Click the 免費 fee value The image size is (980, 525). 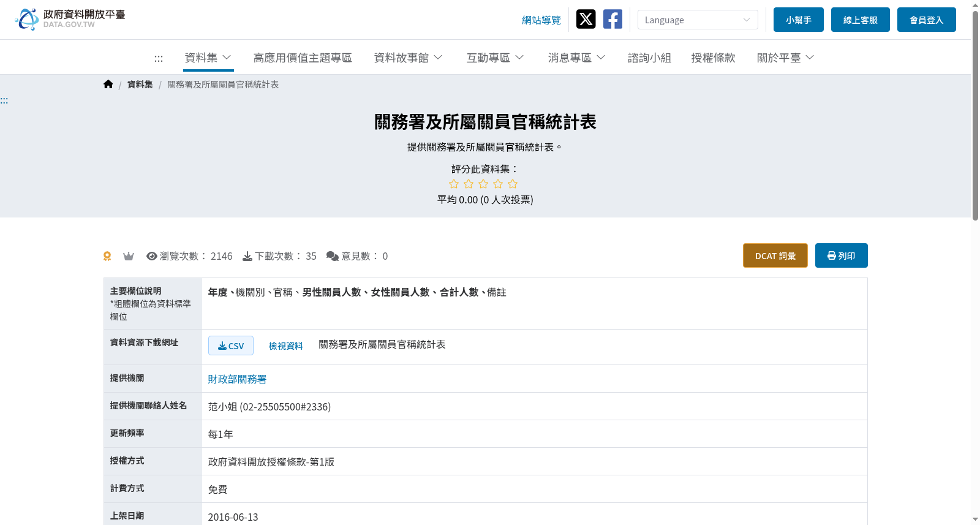(217, 489)
